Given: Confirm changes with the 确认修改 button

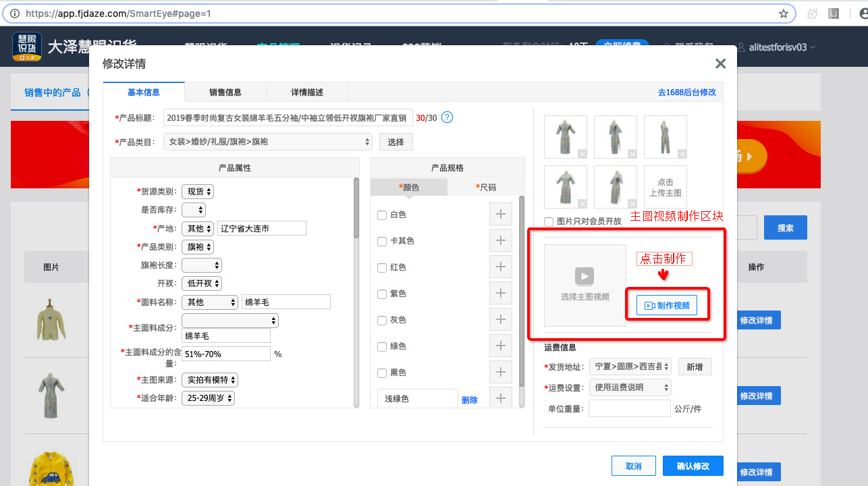Looking at the screenshot, I should point(693,466).
